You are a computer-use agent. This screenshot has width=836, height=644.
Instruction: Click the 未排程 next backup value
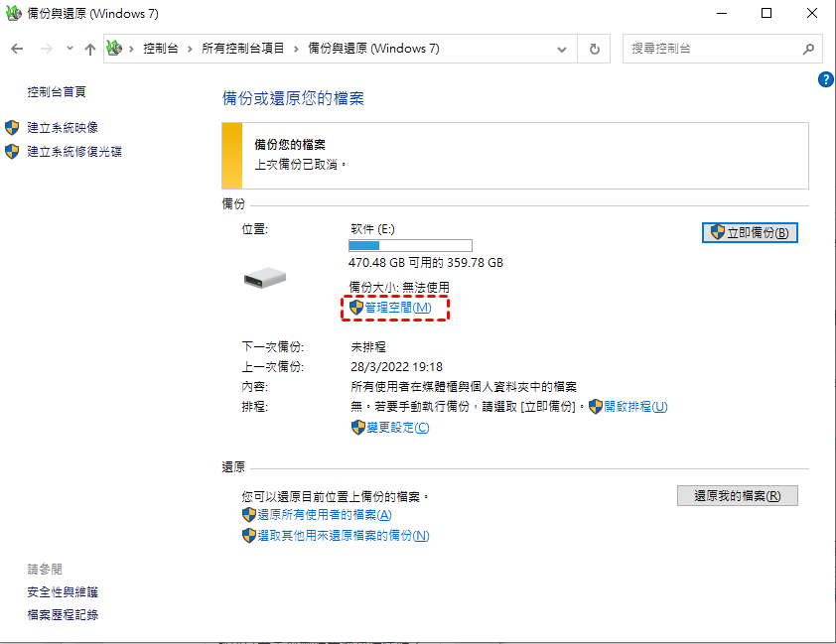tap(368, 346)
